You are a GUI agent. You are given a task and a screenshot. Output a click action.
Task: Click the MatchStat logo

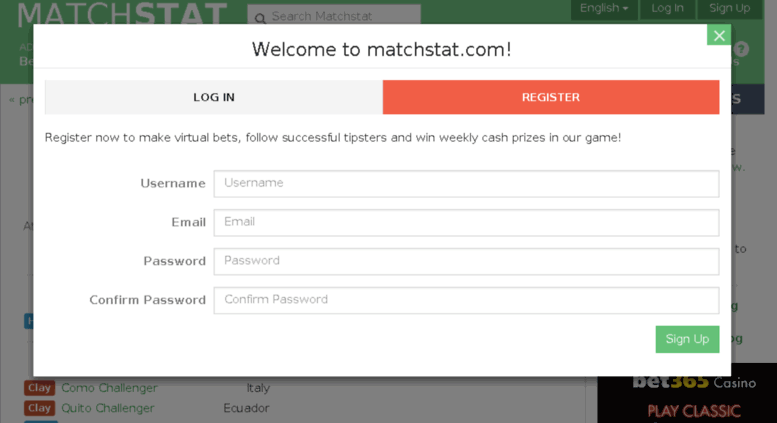(122, 13)
